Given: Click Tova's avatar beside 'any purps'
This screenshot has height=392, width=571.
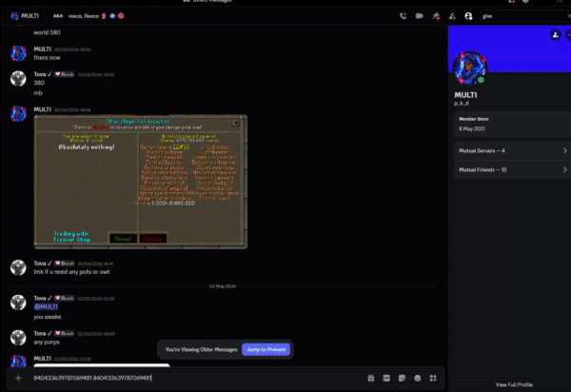Looking at the screenshot, I should tap(18, 338).
